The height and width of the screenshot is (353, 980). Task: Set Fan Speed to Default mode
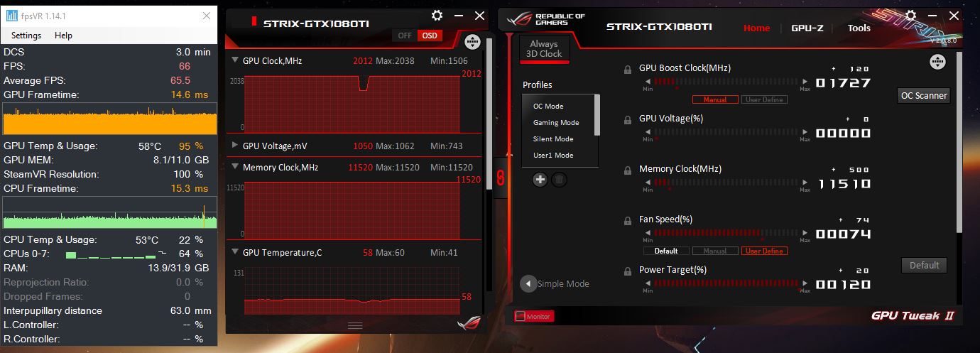pyautogui.click(x=666, y=251)
